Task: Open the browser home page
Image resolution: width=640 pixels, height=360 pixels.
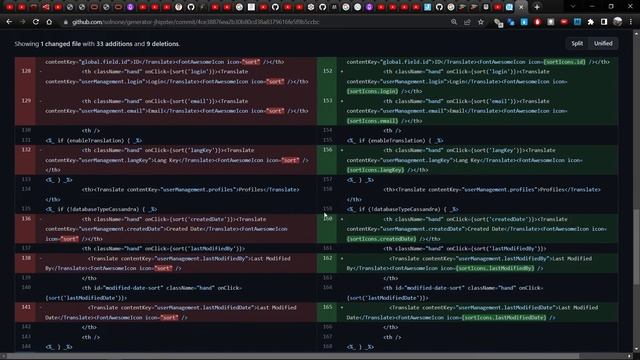Action: tap(49, 22)
